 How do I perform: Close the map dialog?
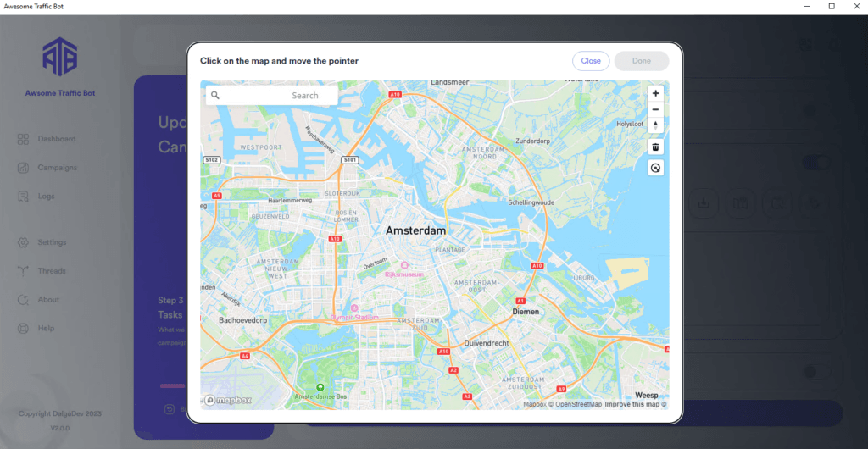pos(591,61)
